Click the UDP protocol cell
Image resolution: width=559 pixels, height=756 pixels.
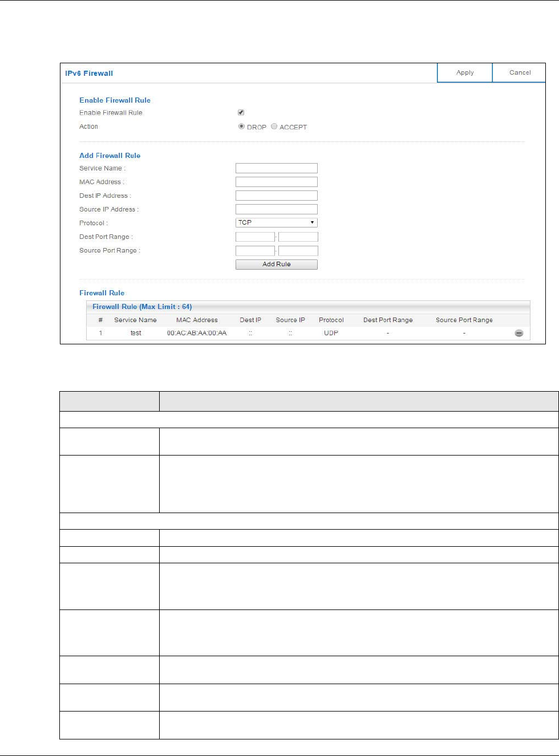(331, 333)
